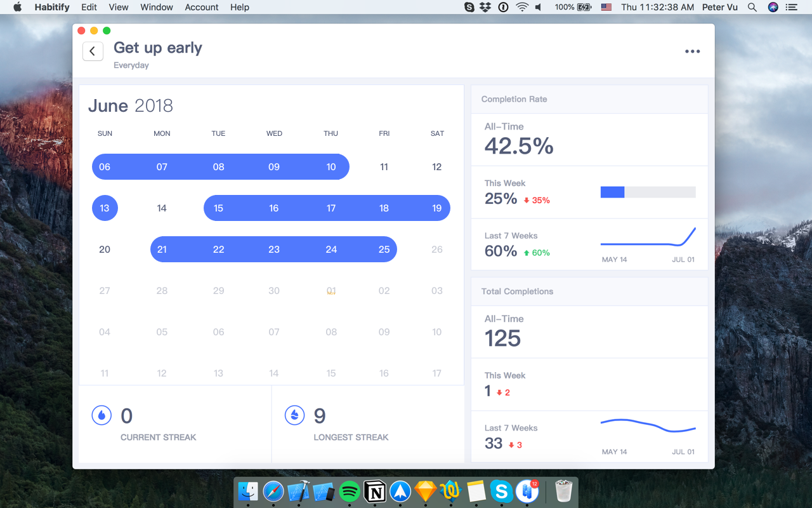Open Sketch from the Dock
Screen dimensions: 812x508
pyautogui.click(x=426, y=491)
